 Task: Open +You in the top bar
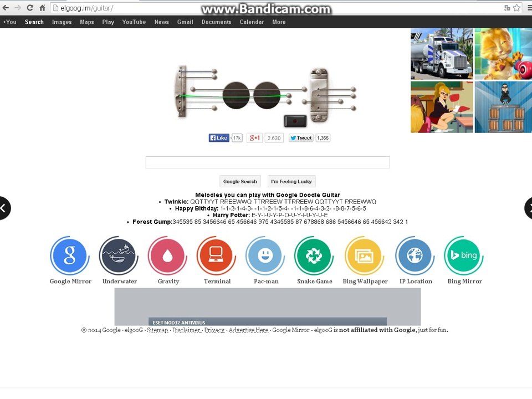(x=9, y=22)
